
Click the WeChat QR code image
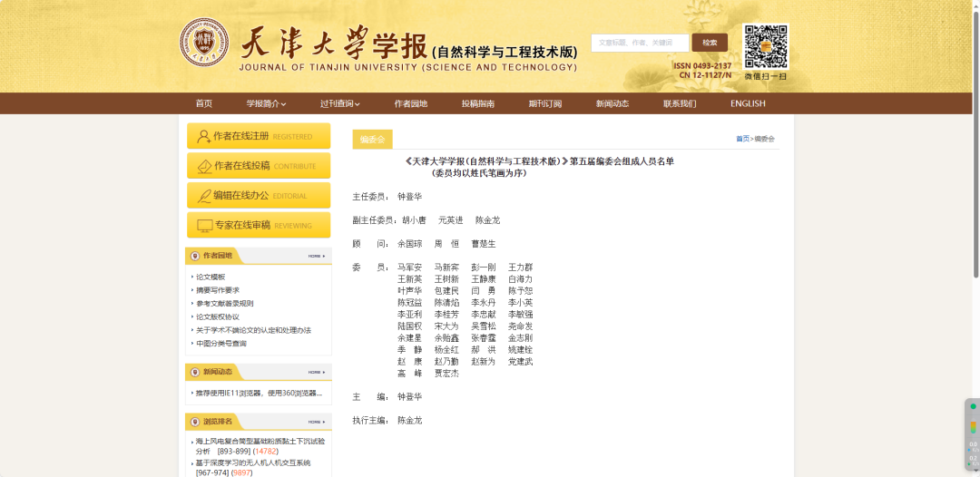766,47
